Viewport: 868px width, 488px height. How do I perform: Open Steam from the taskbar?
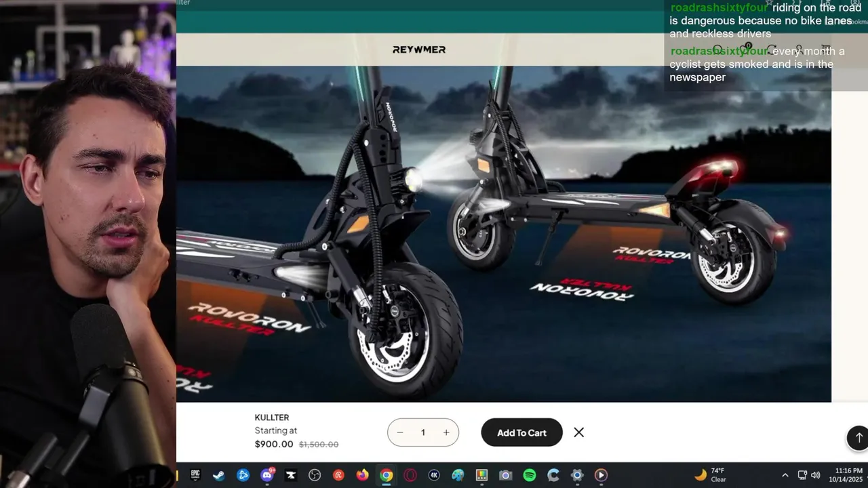click(219, 475)
